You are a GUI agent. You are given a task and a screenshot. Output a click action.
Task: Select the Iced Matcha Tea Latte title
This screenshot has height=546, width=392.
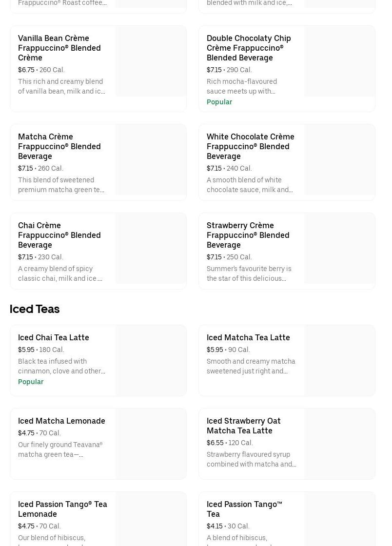coord(248,337)
